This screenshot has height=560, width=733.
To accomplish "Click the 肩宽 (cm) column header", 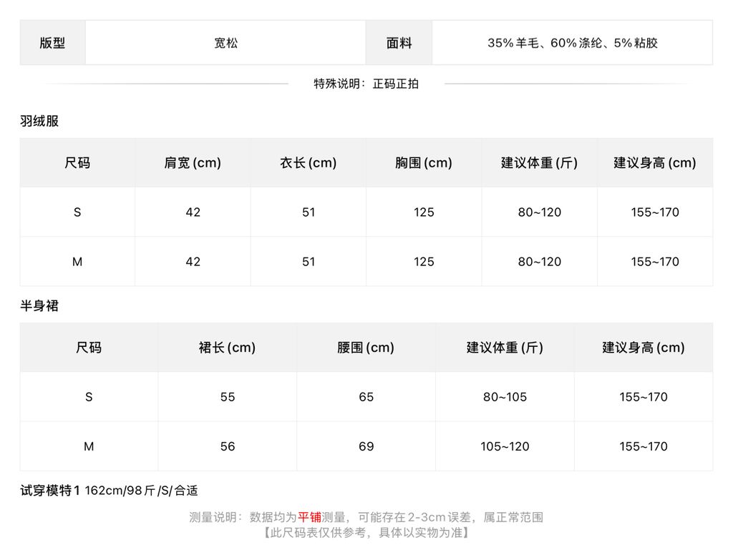I will pos(193,162).
